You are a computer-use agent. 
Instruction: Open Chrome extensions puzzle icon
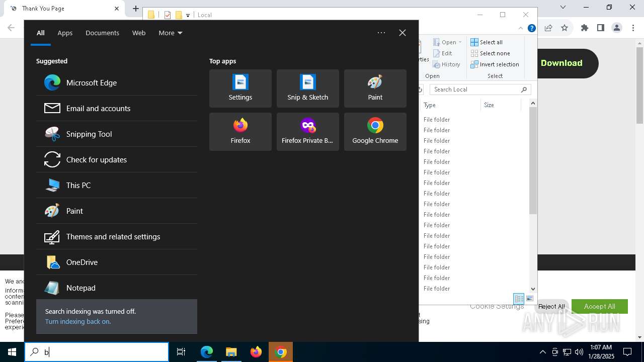[585, 28]
